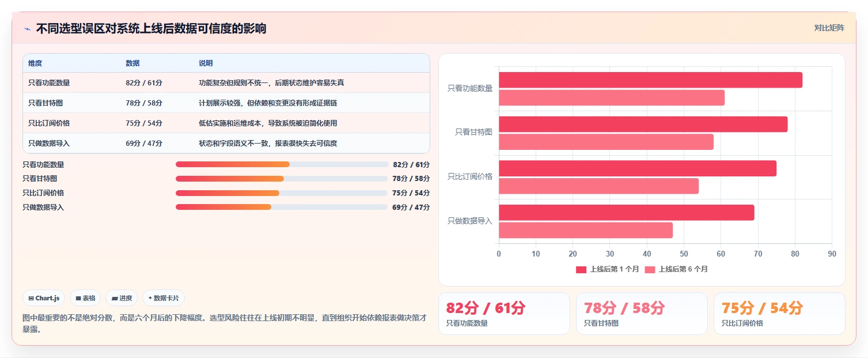The height and width of the screenshot is (358, 868).
Task: Click the 数据 table column header
Action: (132, 63)
